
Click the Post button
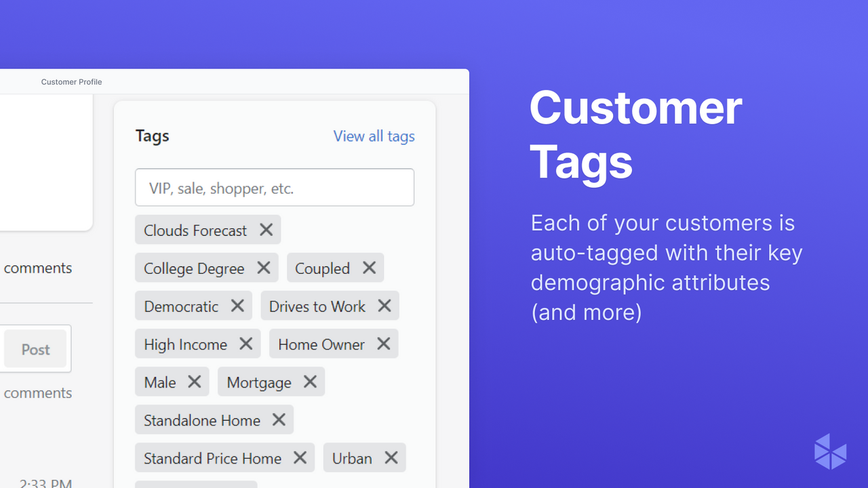[x=35, y=349]
